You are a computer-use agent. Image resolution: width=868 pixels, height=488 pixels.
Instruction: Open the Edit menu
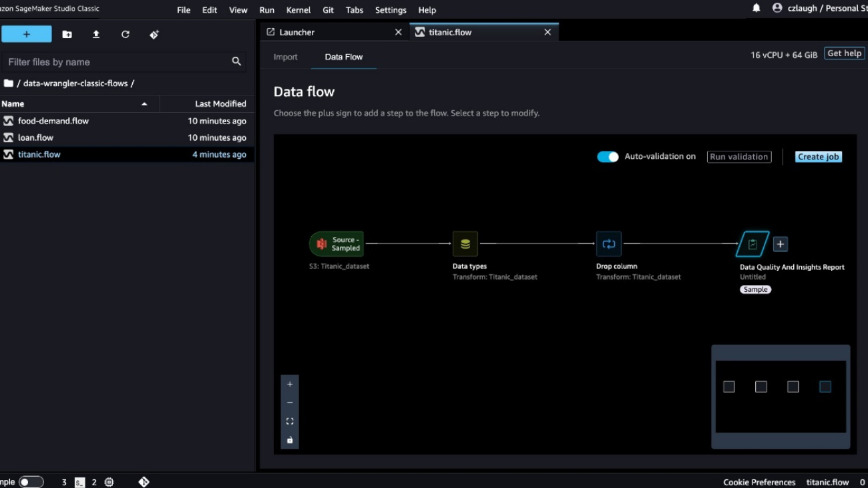click(x=210, y=10)
